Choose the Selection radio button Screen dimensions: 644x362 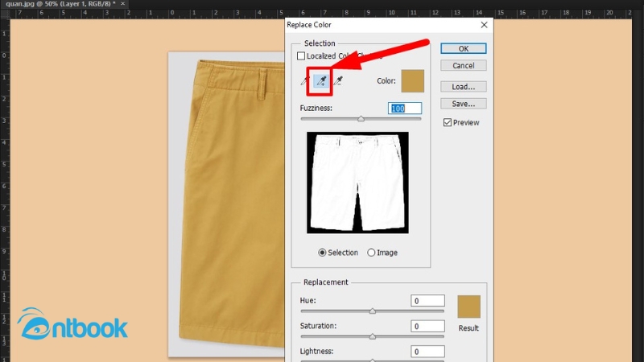[322, 253]
